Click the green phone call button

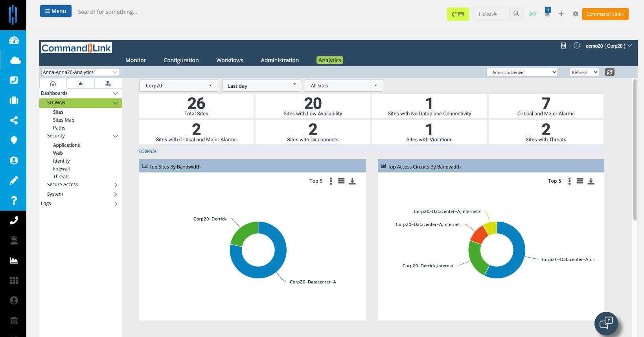point(458,14)
